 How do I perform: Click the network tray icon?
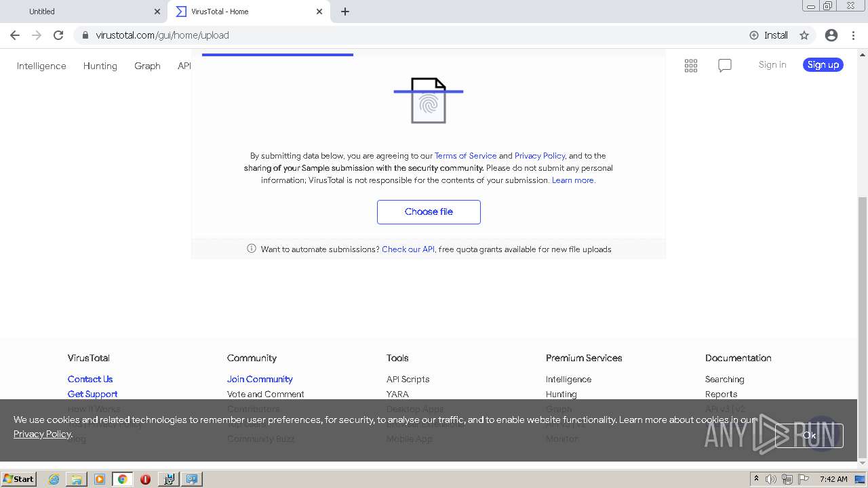(787, 479)
